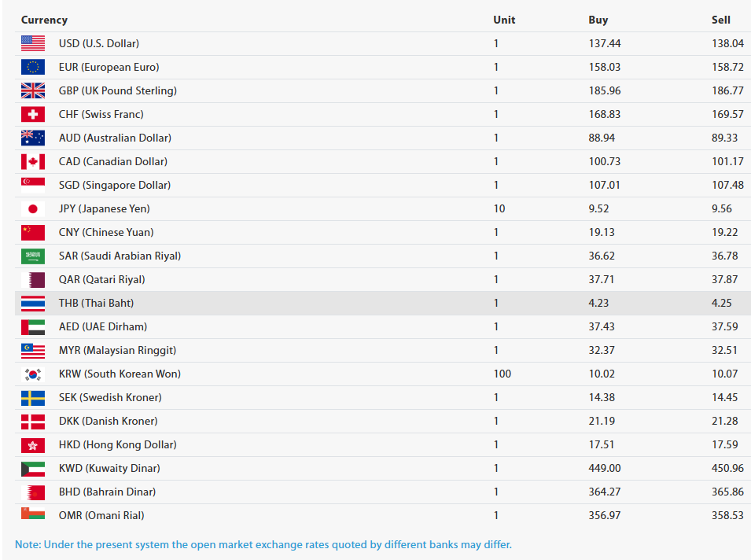Click the Qatar flag icon
The image size is (751, 560).
33,280
